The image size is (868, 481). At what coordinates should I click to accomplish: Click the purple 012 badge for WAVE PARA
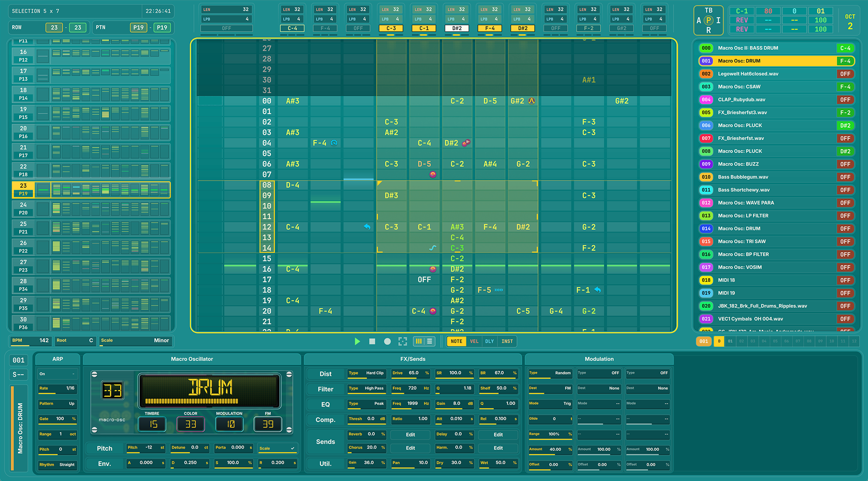tap(706, 203)
